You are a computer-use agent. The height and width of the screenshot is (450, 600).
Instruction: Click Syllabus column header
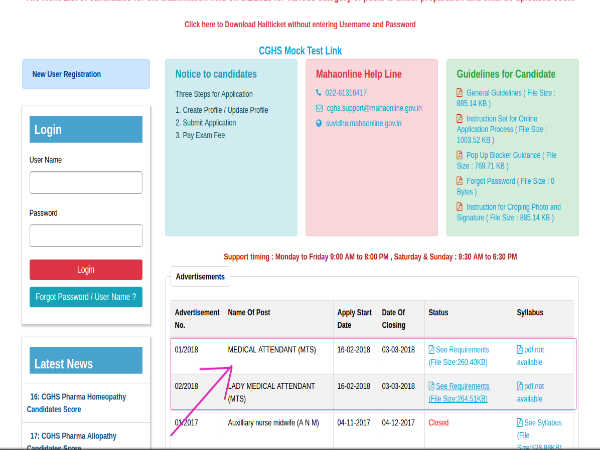click(x=530, y=313)
